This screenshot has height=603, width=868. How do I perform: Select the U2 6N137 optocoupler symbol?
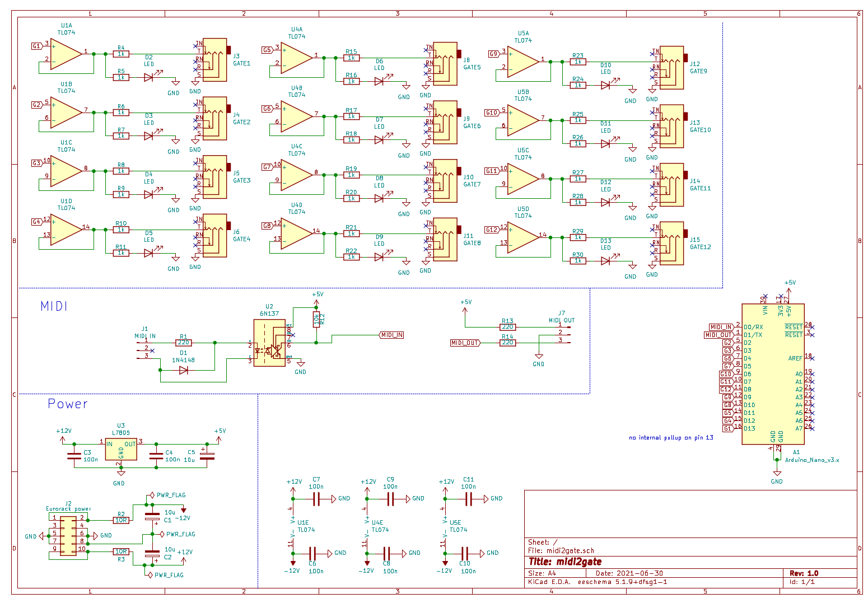[269, 343]
